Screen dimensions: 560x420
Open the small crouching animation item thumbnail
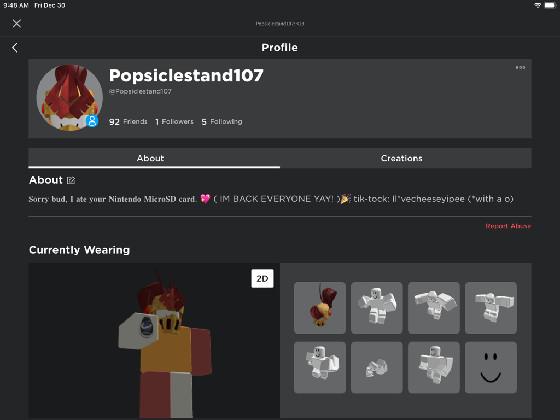pyautogui.click(x=377, y=368)
